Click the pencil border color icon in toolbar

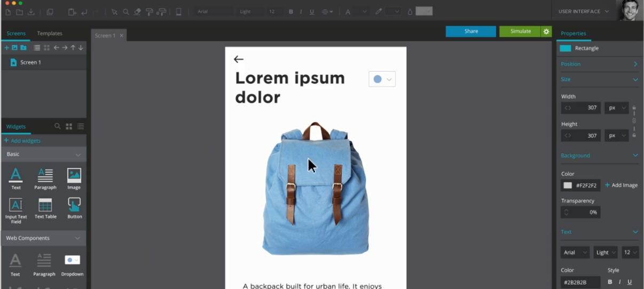click(x=379, y=12)
